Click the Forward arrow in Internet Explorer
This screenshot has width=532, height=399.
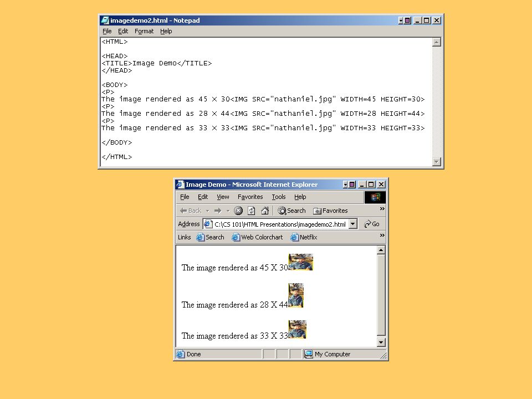pyautogui.click(x=218, y=211)
